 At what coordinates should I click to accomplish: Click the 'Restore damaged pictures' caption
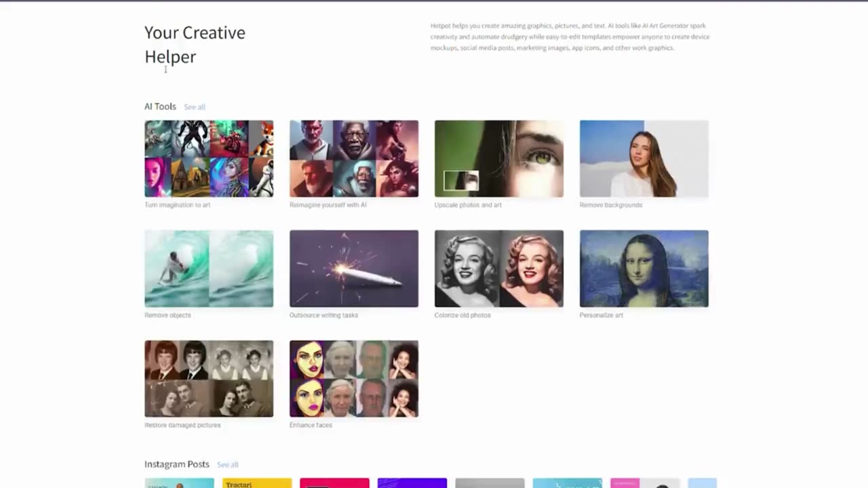tap(182, 425)
